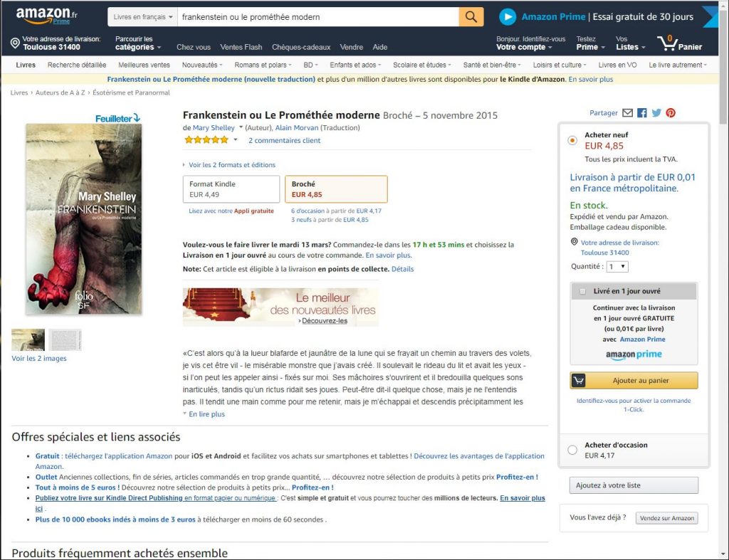Select the Acheter d'occasion radio button

click(x=572, y=450)
